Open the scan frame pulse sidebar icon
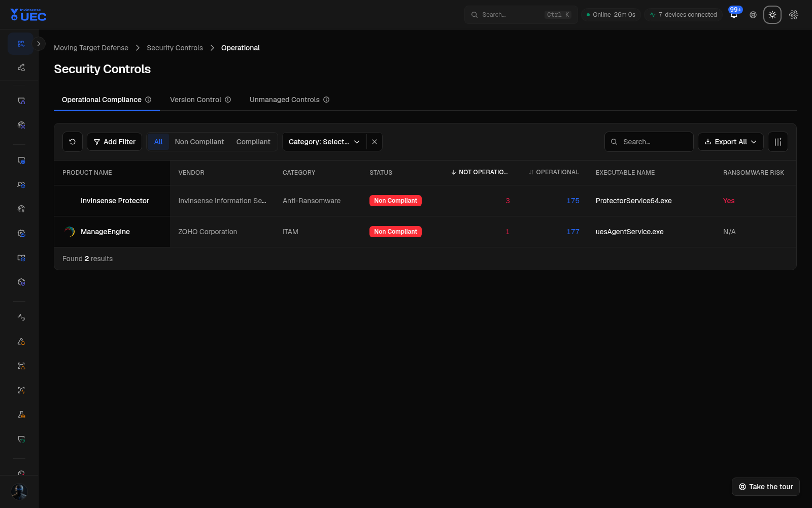The height and width of the screenshot is (508, 812). (x=21, y=390)
